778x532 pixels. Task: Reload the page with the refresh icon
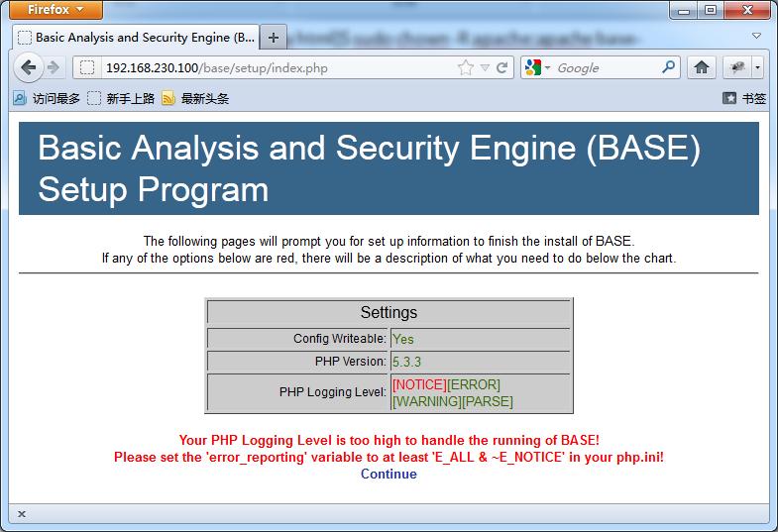(x=502, y=67)
